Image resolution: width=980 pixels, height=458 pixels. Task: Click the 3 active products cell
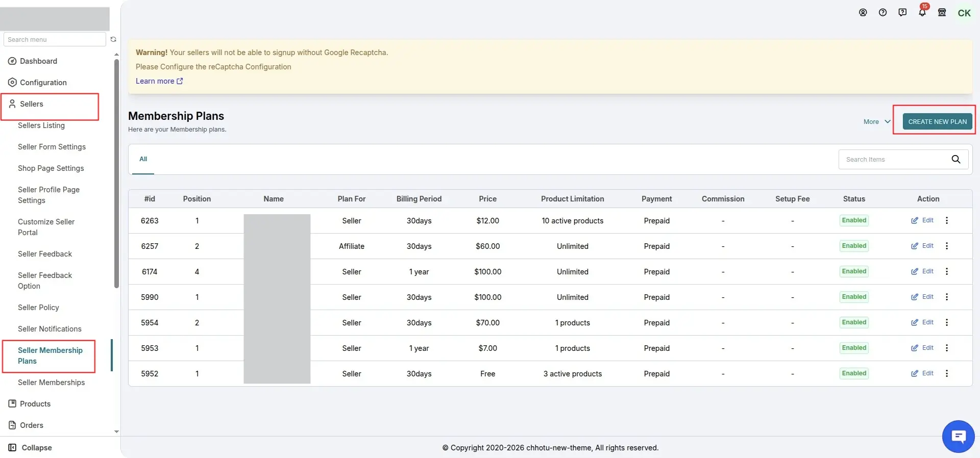[x=573, y=374]
